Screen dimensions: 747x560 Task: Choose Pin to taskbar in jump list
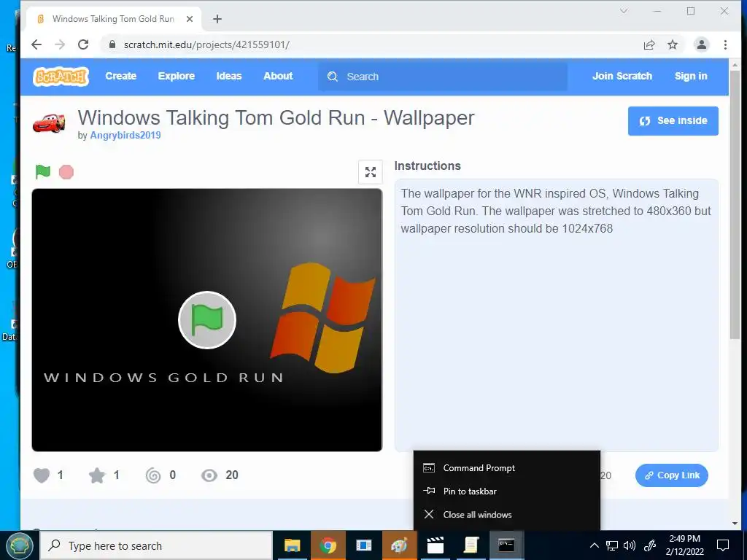click(507, 491)
